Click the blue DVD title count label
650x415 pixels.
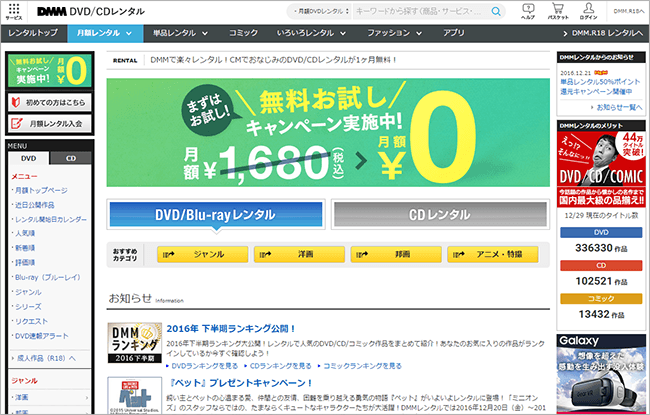point(601,232)
